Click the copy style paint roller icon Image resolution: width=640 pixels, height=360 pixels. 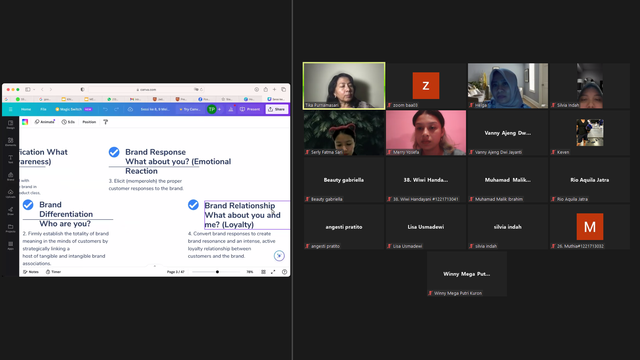click(x=106, y=122)
